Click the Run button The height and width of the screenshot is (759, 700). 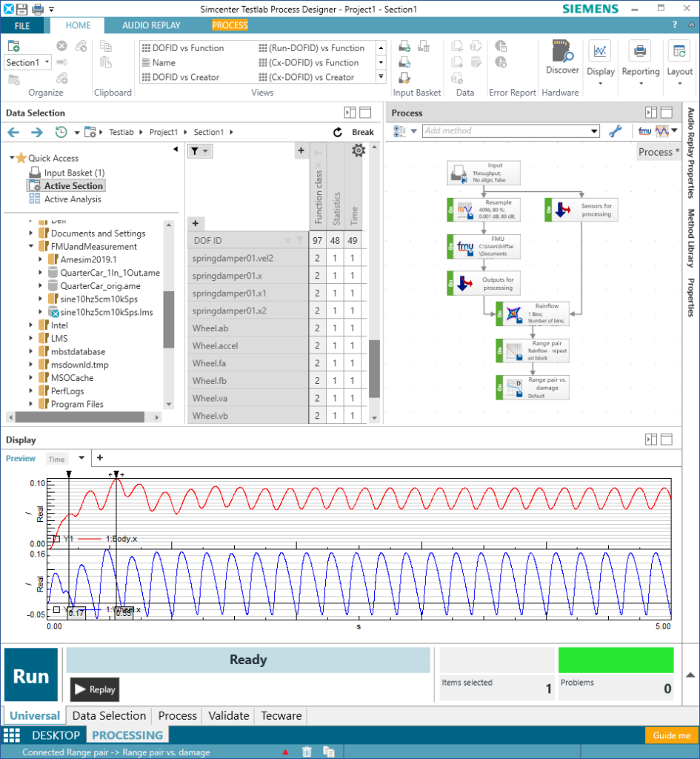[x=30, y=675]
